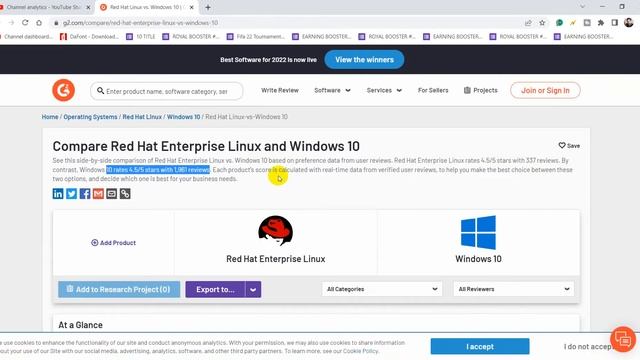Screen dimensions: 640x360
Task: Open the Cookie Policy link
Action: 360,351
